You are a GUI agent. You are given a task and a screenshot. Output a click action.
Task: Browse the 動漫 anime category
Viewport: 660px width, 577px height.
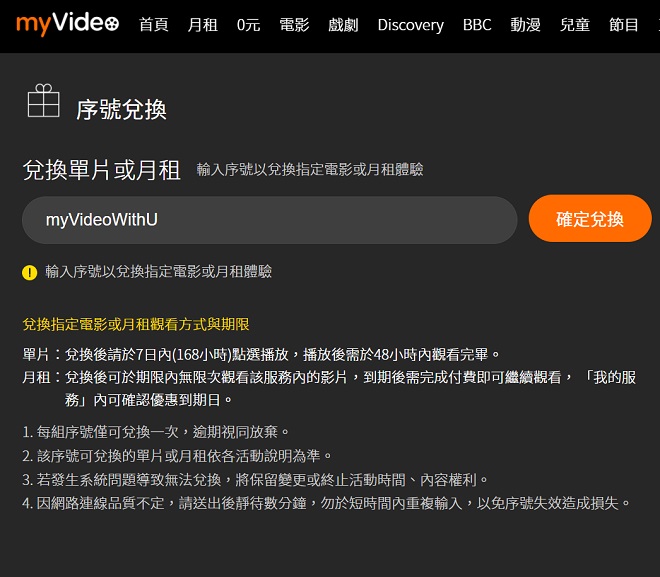click(x=525, y=25)
